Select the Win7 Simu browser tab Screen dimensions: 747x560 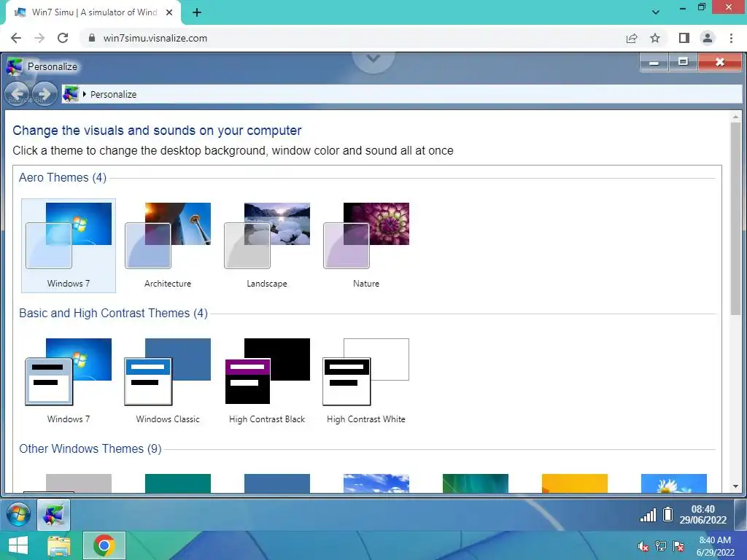[x=93, y=12]
